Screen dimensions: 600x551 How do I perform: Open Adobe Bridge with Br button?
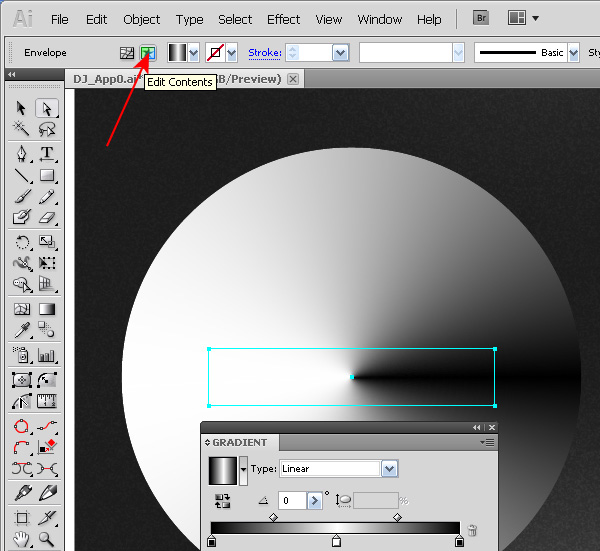coord(481,18)
